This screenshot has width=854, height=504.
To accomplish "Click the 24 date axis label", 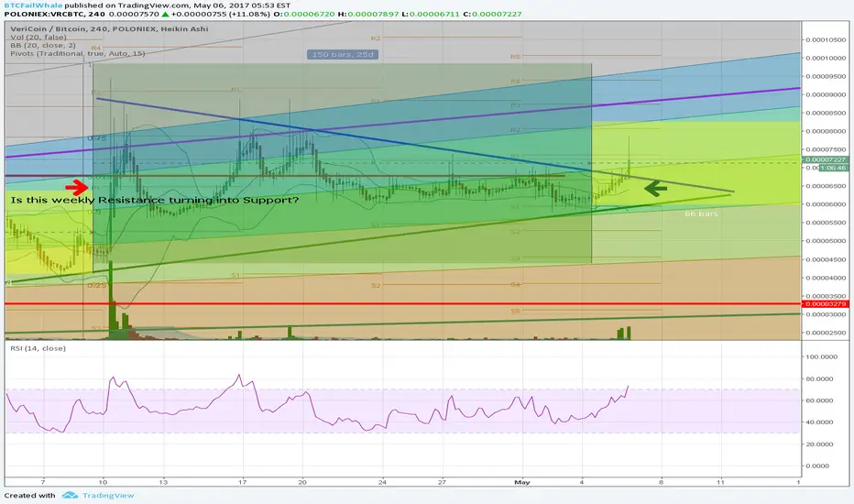I will click(382, 482).
